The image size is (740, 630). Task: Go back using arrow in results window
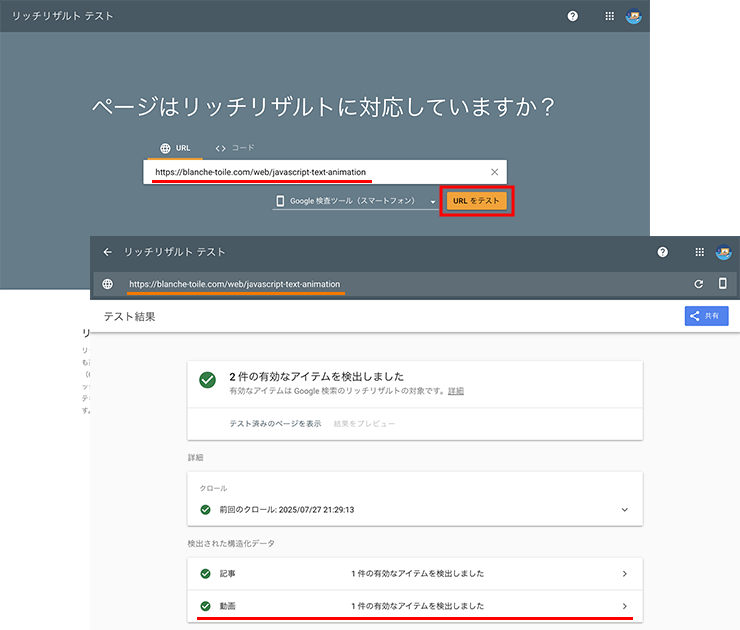click(108, 252)
